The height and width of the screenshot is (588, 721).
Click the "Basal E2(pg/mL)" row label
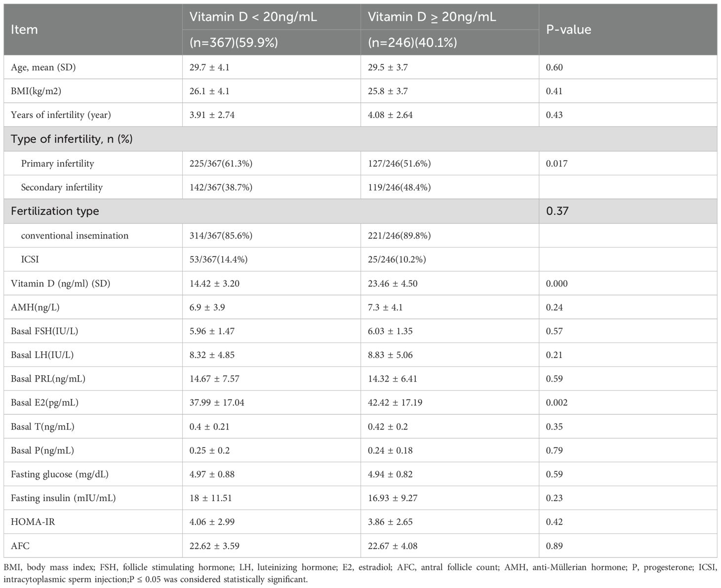tap(44, 402)
